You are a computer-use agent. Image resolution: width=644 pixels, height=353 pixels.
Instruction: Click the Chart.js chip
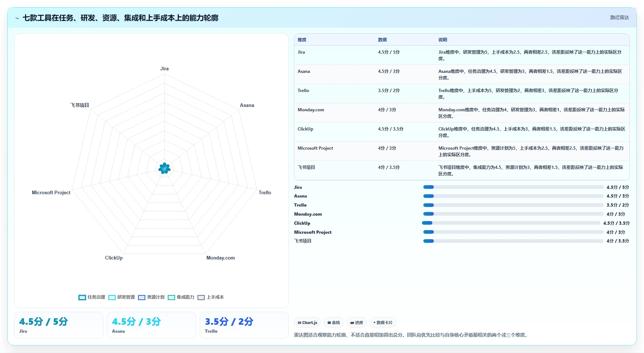307,323
